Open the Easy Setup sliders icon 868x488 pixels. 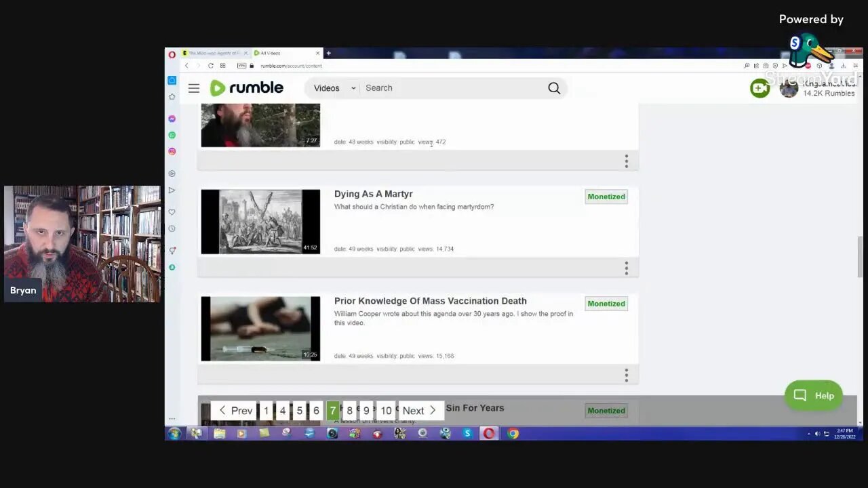(x=855, y=66)
